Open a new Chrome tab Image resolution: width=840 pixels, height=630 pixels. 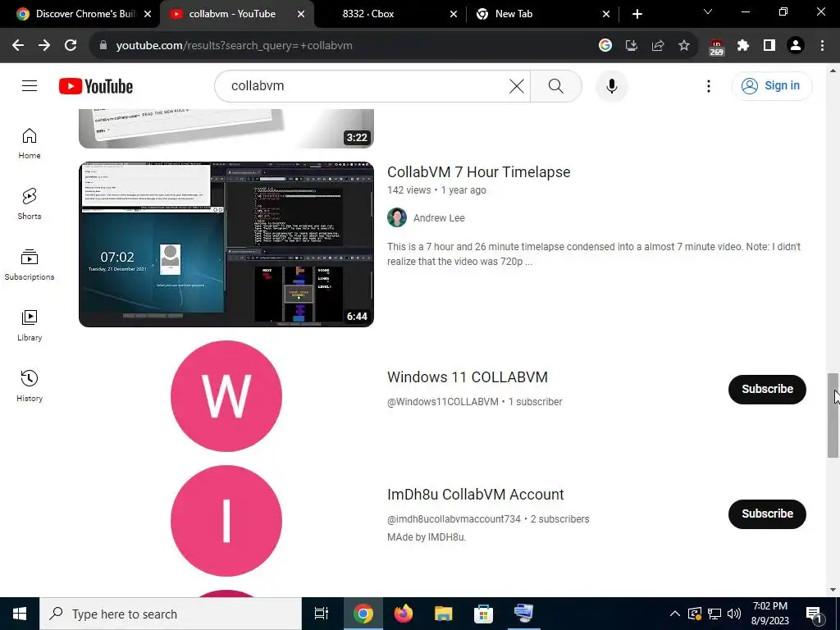pyautogui.click(x=637, y=14)
